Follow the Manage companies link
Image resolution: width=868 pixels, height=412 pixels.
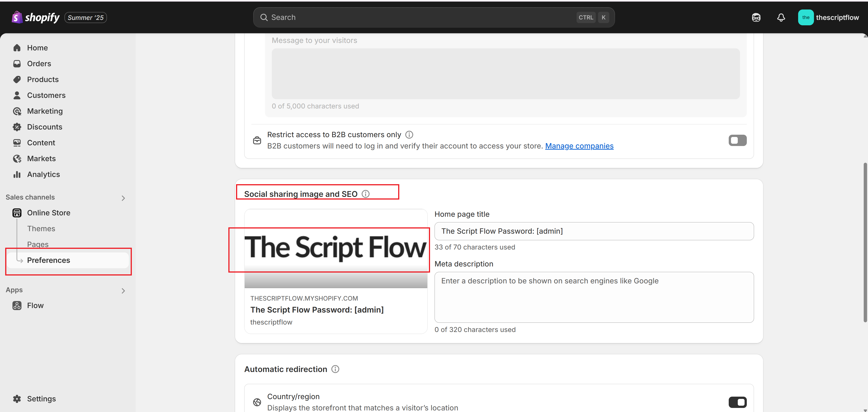tap(579, 146)
